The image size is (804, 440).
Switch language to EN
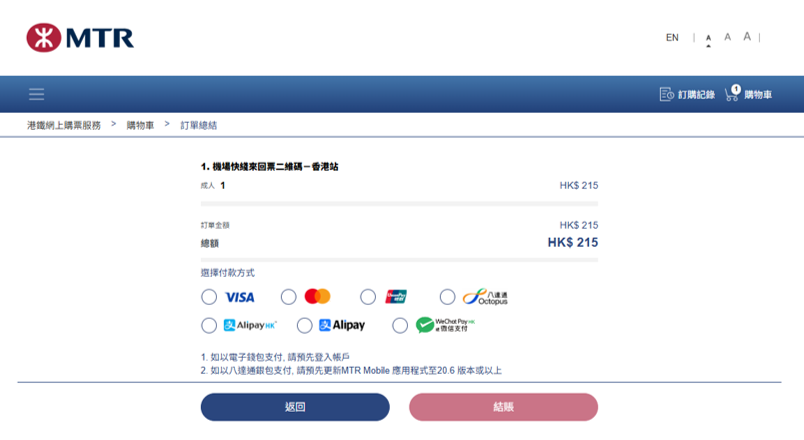(672, 37)
